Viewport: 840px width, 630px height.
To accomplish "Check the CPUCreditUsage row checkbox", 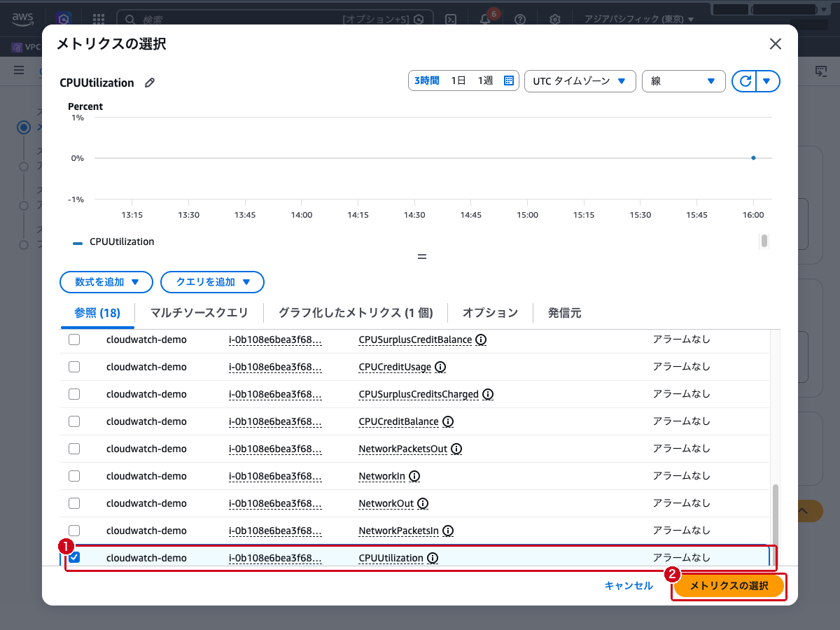I will [74, 367].
